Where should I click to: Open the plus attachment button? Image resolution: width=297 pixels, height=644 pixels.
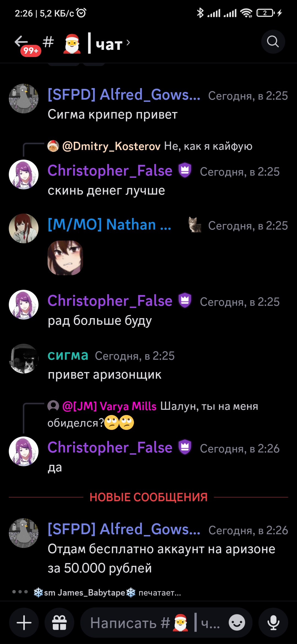tap(24, 623)
